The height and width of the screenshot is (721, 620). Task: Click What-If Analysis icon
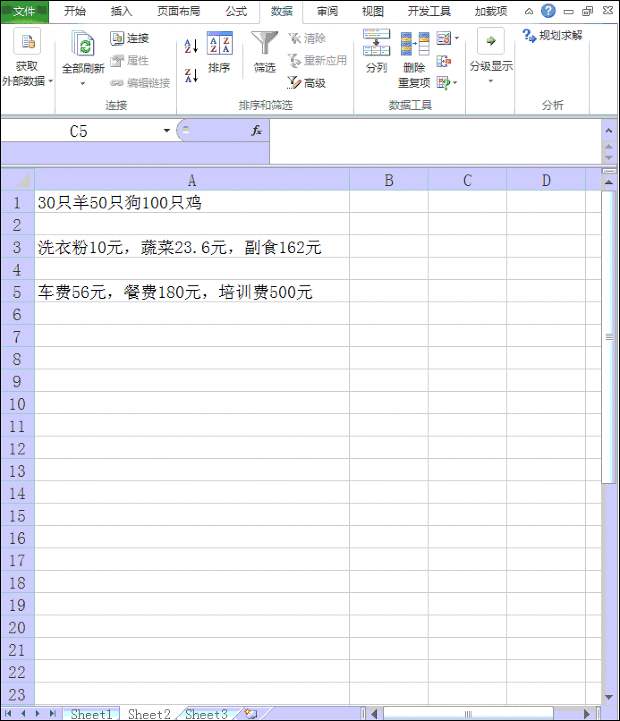tap(443, 83)
